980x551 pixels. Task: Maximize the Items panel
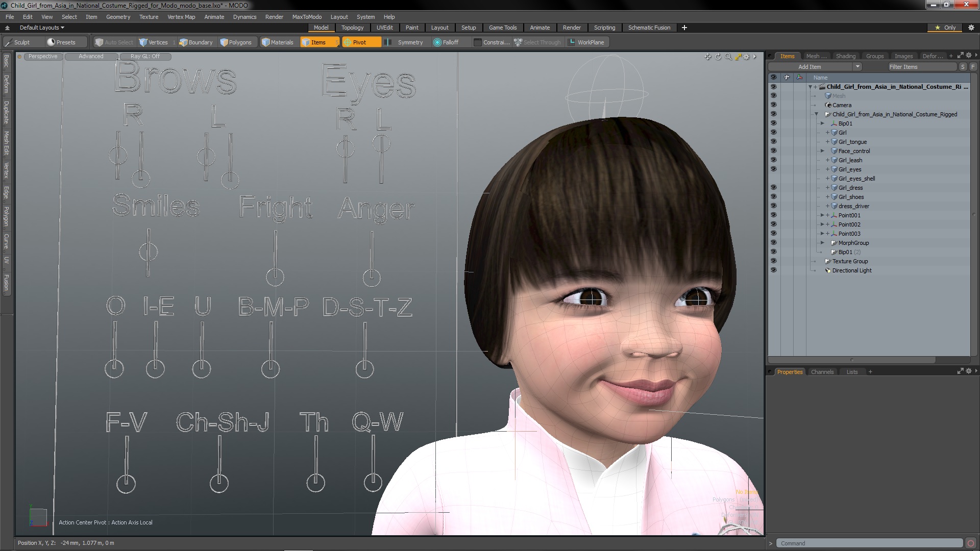point(961,56)
